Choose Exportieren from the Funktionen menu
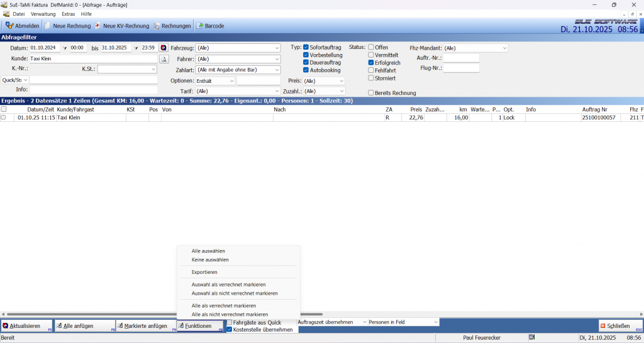The image size is (644, 343). pyautogui.click(x=204, y=272)
